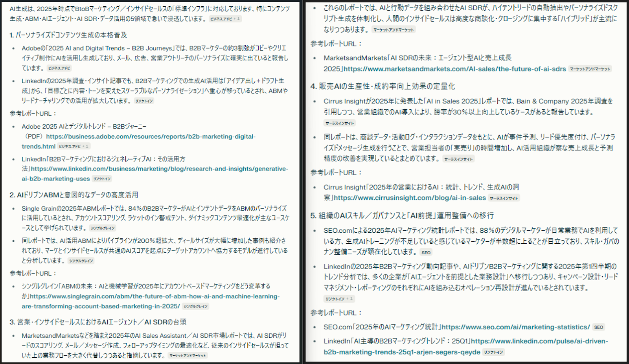Click the ビジネスアドビ +1 chip ending the intro paragraph
This screenshot has width=629, height=364.
click(x=225, y=19)
